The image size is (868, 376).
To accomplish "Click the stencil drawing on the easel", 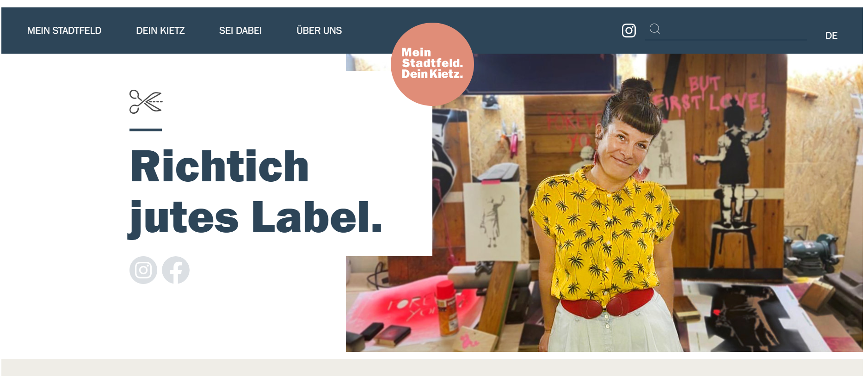I will tap(492, 221).
